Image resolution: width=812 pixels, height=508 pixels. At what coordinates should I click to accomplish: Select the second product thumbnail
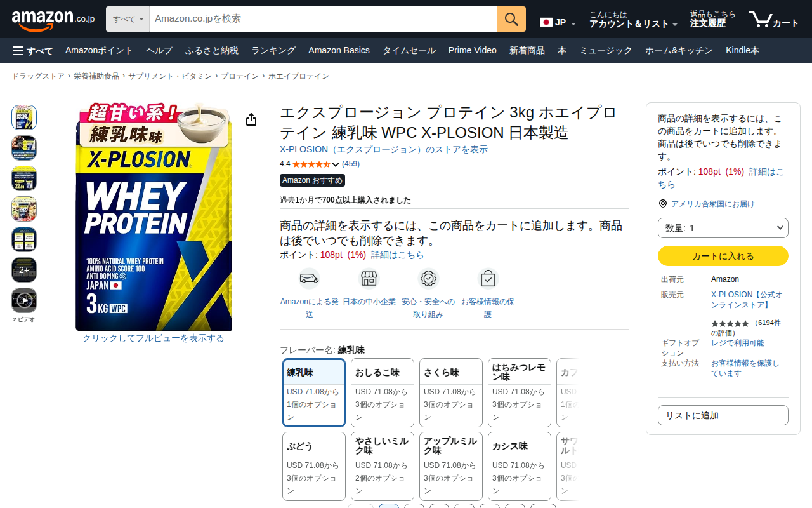coord(24,148)
